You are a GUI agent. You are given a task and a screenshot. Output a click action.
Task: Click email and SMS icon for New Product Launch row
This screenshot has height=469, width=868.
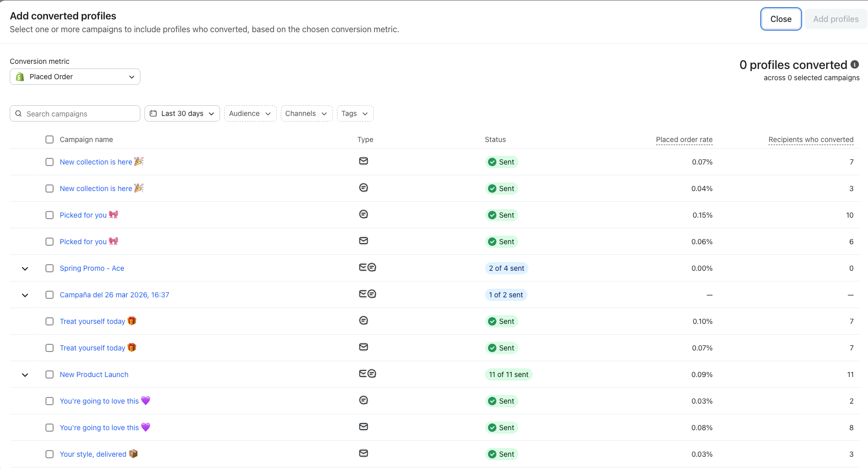coord(367,373)
